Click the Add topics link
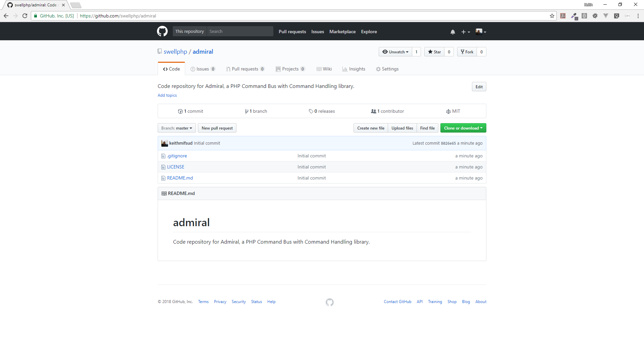This screenshot has width=644, height=348. (167, 95)
